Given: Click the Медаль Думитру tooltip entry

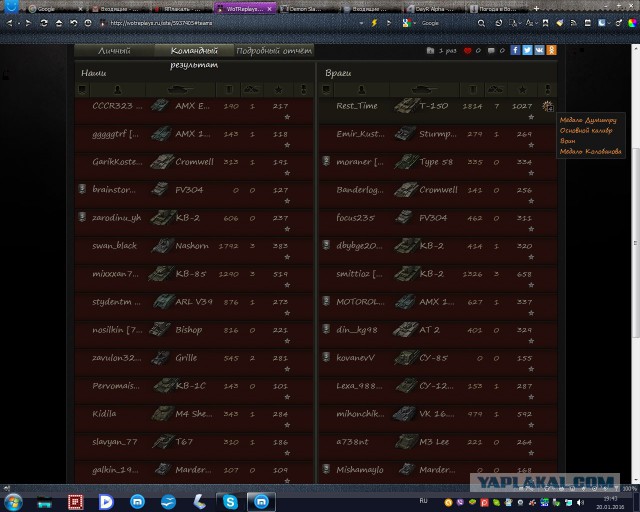Looking at the screenshot, I should [588, 120].
